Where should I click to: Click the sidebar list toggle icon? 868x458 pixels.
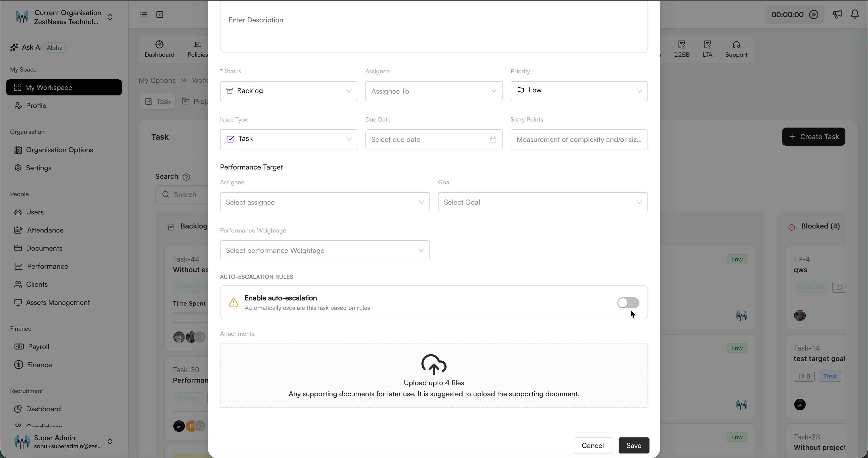(x=144, y=15)
